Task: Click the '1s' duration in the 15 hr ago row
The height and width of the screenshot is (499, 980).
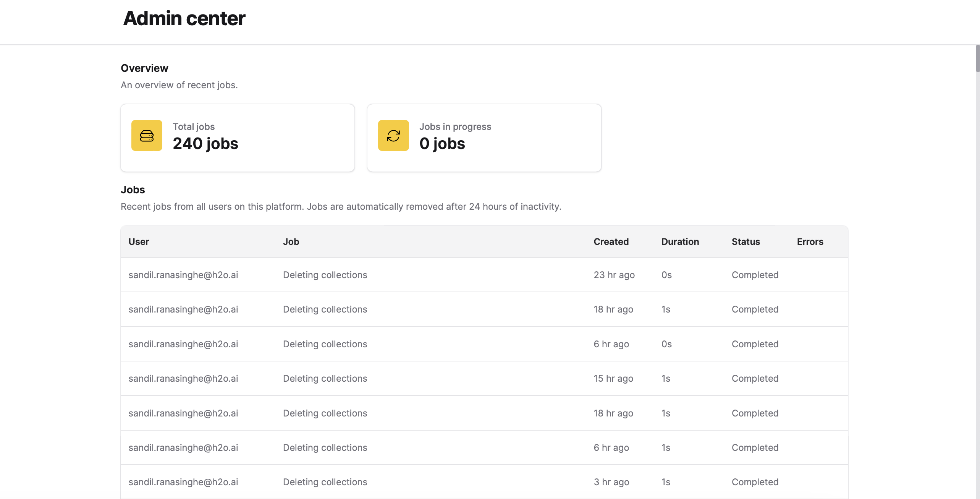Action: (666, 379)
